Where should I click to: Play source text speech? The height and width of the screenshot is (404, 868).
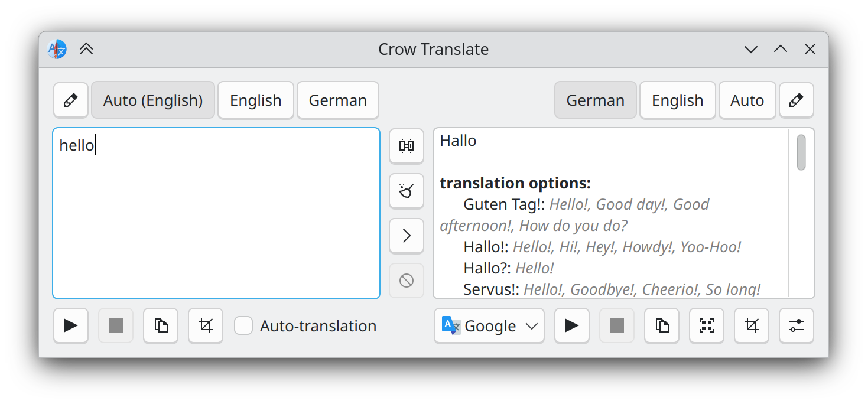point(71,325)
